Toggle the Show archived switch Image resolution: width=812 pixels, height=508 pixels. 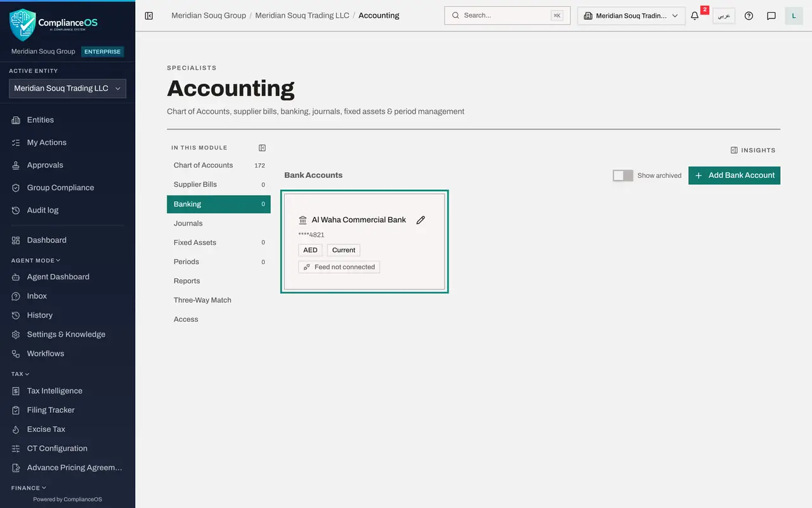tap(623, 175)
